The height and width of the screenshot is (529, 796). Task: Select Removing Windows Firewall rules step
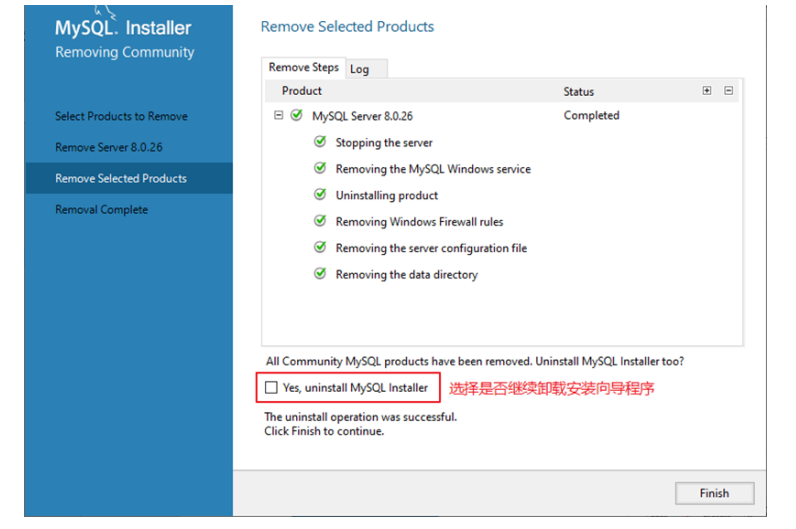[419, 222]
